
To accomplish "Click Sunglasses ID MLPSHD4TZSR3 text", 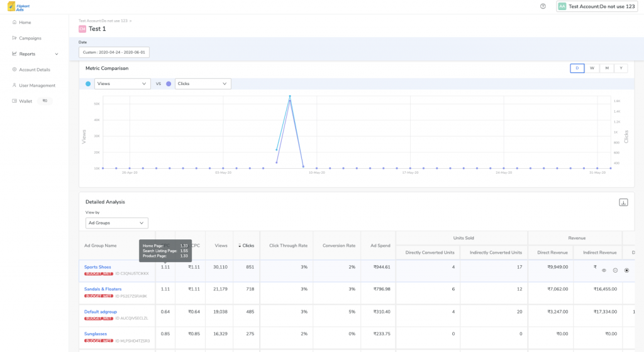I will click(132, 341).
